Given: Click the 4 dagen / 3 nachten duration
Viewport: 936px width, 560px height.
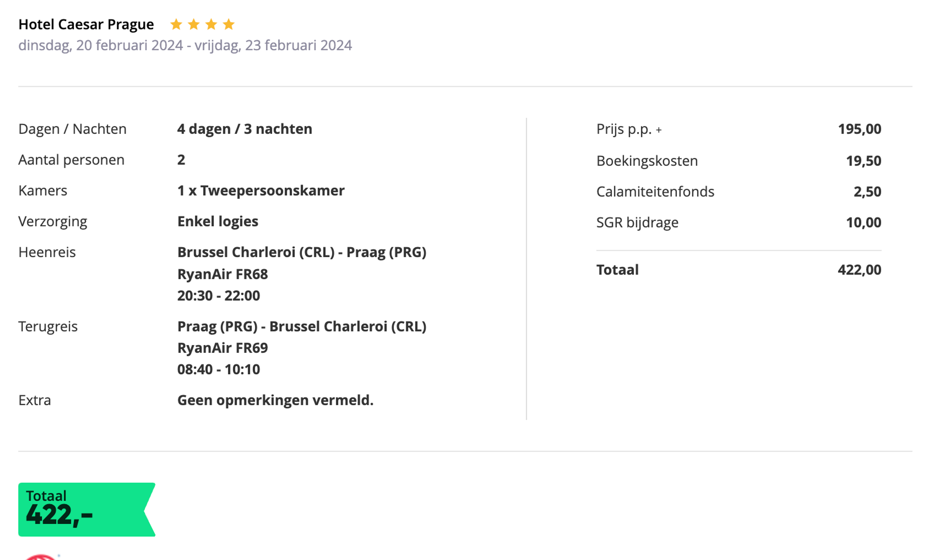Looking at the screenshot, I should point(245,129).
